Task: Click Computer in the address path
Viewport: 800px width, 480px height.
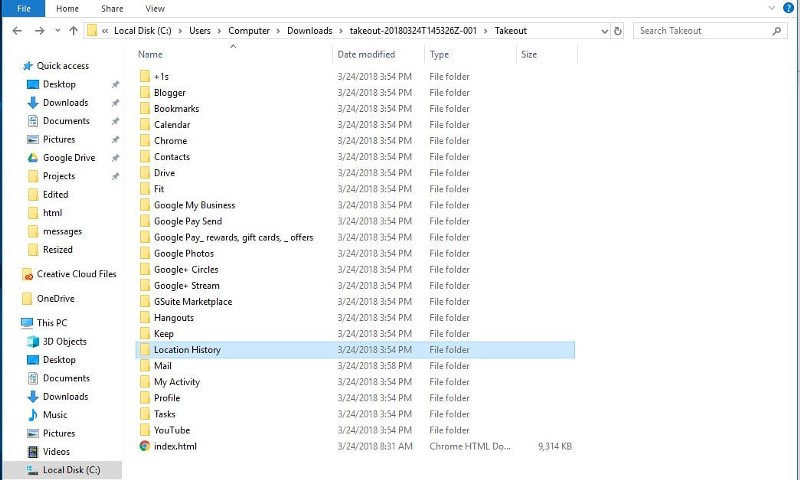Action: pos(249,31)
